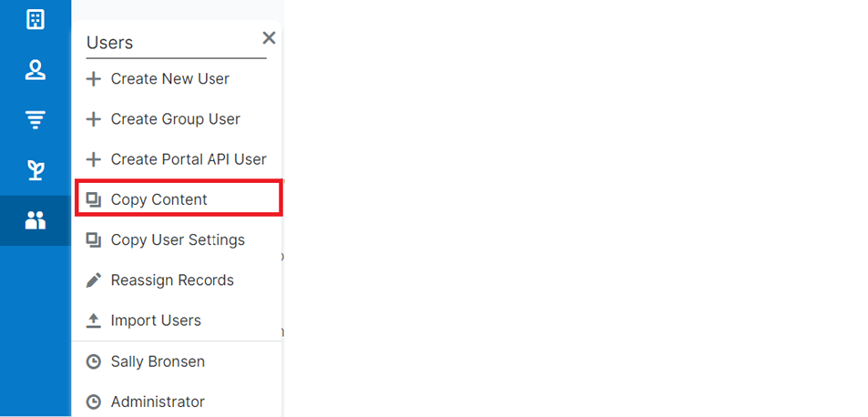Click the plus icon beside Create Group User
This screenshot has width=868, height=417.
(93, 119)
